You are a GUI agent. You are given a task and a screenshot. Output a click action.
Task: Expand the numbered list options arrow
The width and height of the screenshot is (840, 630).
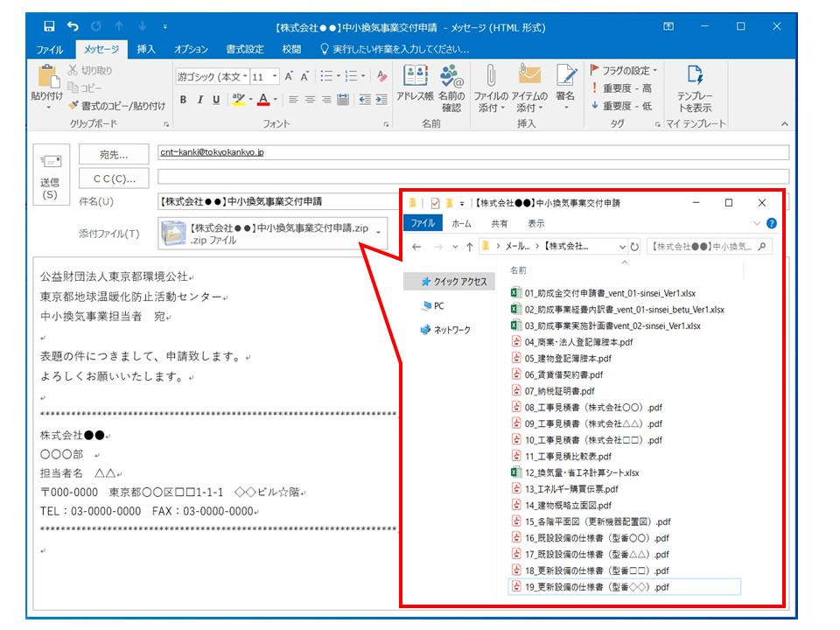tap(363, 77)
